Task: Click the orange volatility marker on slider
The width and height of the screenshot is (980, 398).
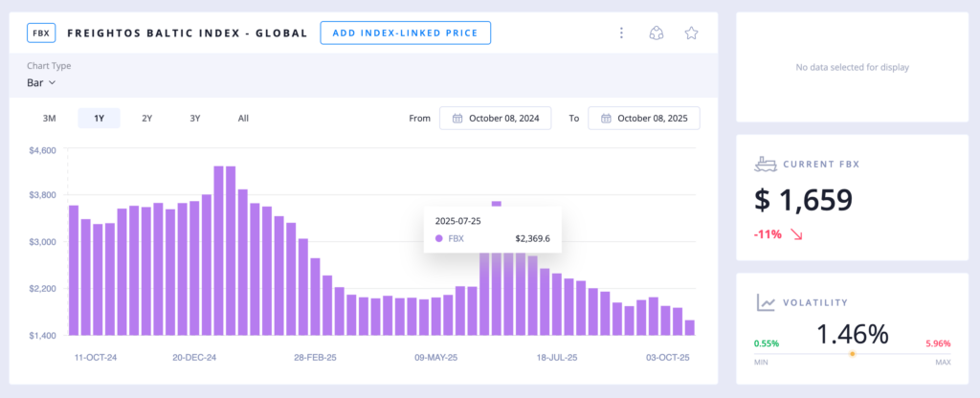Action: 852,353
